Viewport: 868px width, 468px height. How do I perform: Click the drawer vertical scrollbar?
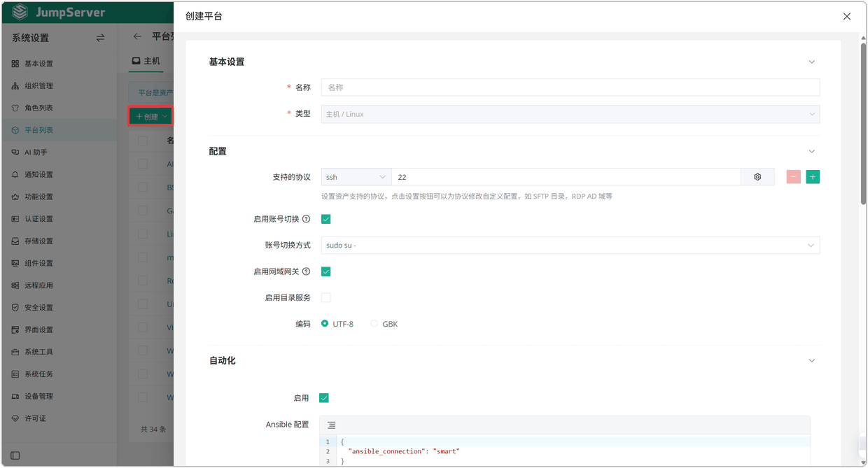click(863, 125)
